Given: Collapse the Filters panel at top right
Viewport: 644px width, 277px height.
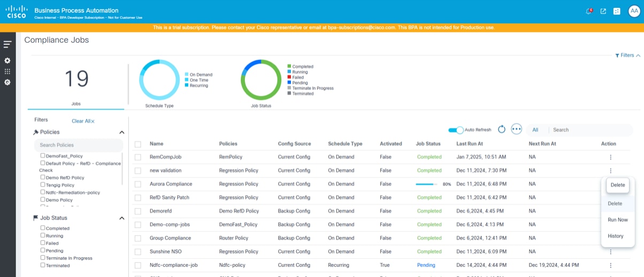Looking at the screenshot, I should click(x=627, y=55).
